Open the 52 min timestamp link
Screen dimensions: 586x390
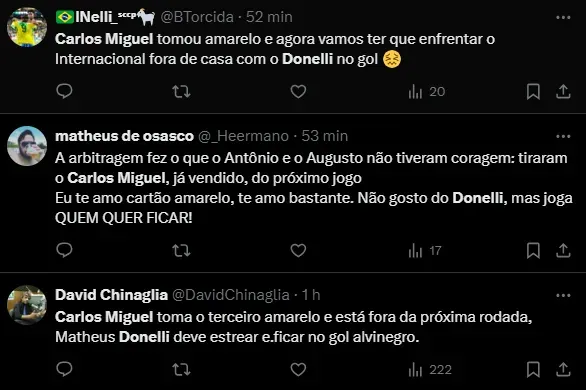point(269,17)
